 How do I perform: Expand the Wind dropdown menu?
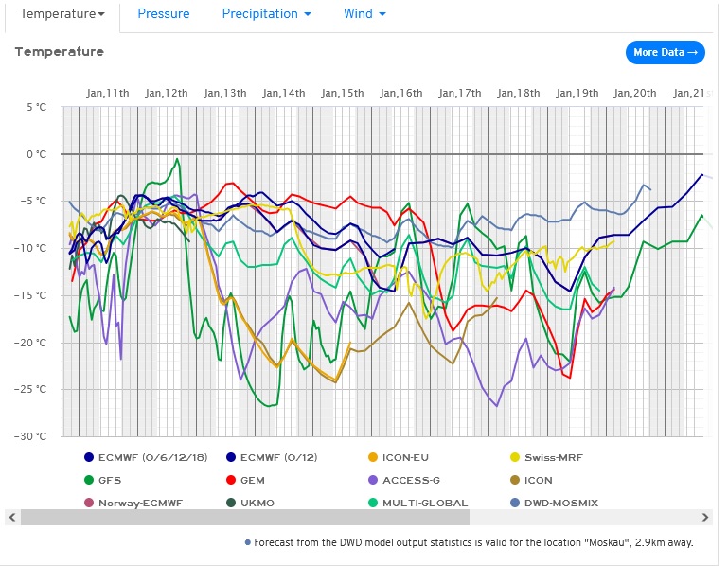pos(364,14)
